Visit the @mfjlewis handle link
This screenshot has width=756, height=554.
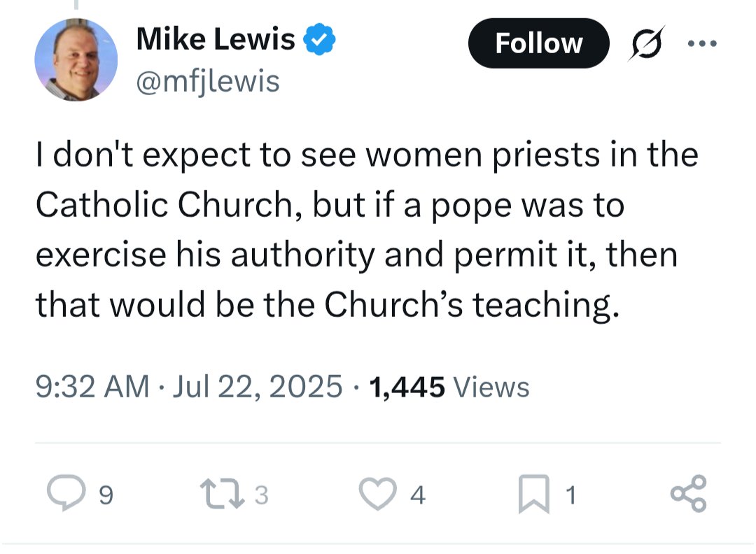pos(208,81)
